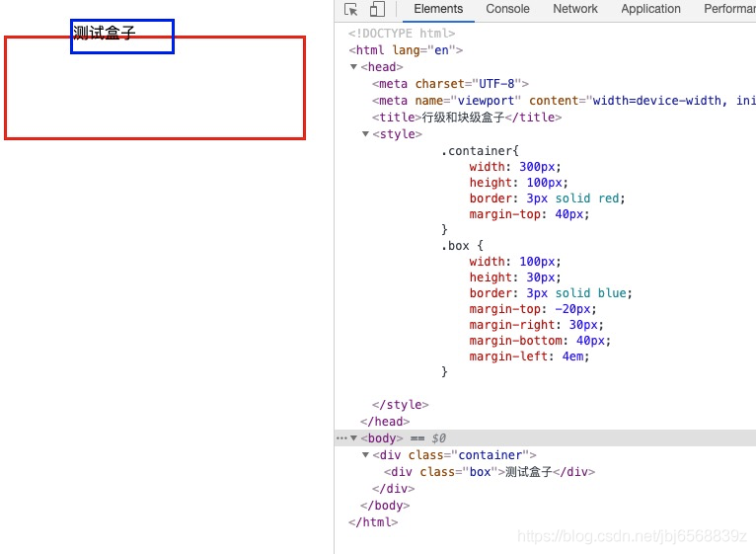The width and height of the screenshot is (756, 554).
Task: Click the 'margin-left: 4em' declaration
Action: (x=529, y=356)
